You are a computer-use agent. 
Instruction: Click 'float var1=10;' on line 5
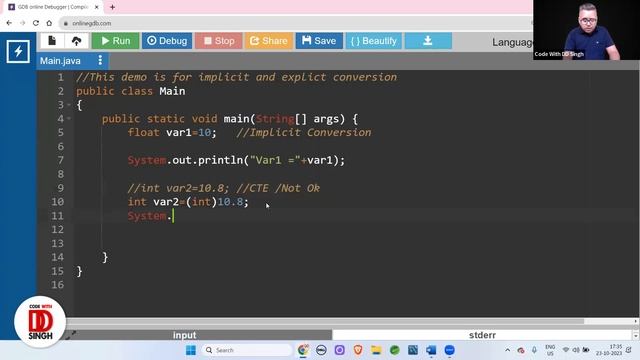click(x=172, y=133)
